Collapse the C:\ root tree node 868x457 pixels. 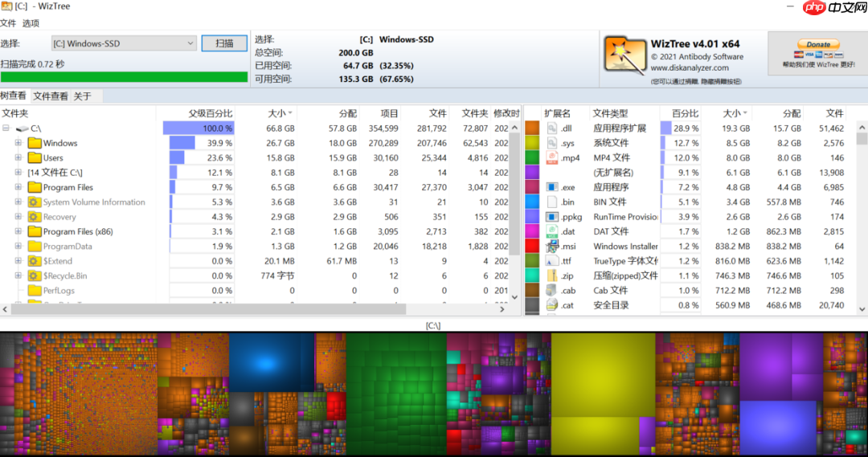click(x=6, y=128)
